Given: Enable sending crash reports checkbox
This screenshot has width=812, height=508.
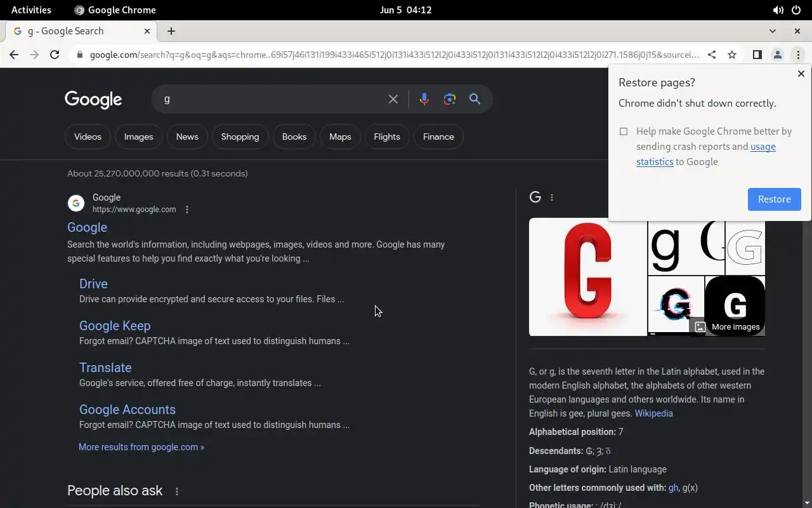Looking at the screenshot, I should click(x=624, y=131).
